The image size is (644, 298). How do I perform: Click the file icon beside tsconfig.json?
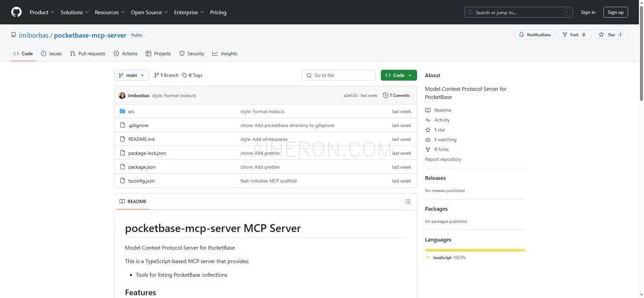(x=122, y=180)
